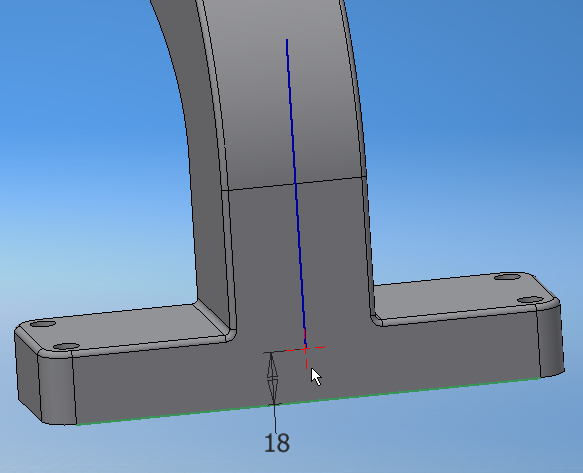Click the horizontal seam line across the arm

(294, 184)
